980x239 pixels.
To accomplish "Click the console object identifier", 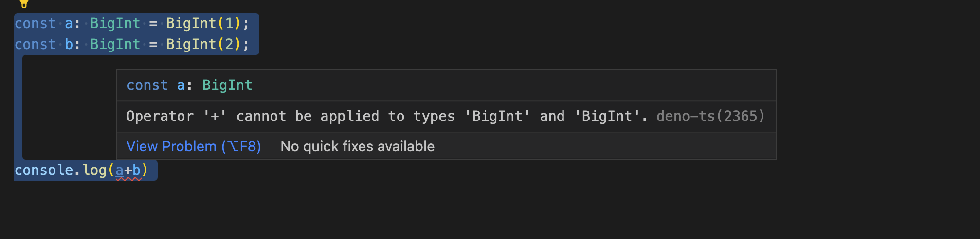I will click(44, 171).
